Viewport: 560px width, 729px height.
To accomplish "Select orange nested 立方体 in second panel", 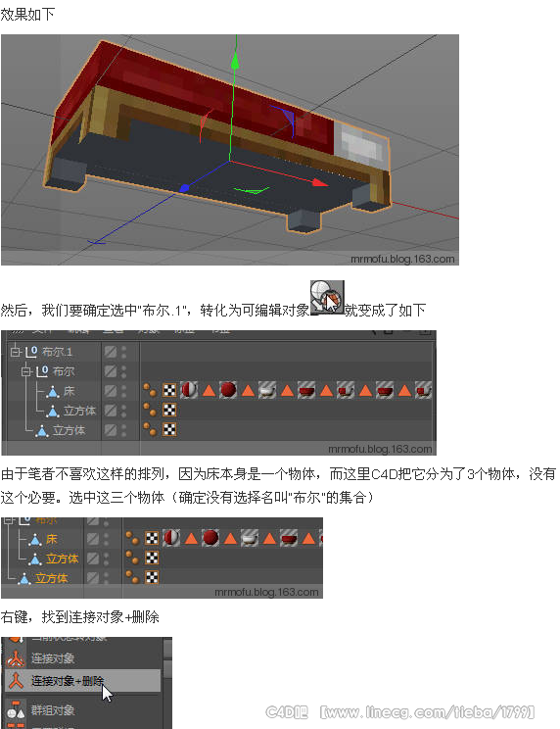I will click(62, 559).
